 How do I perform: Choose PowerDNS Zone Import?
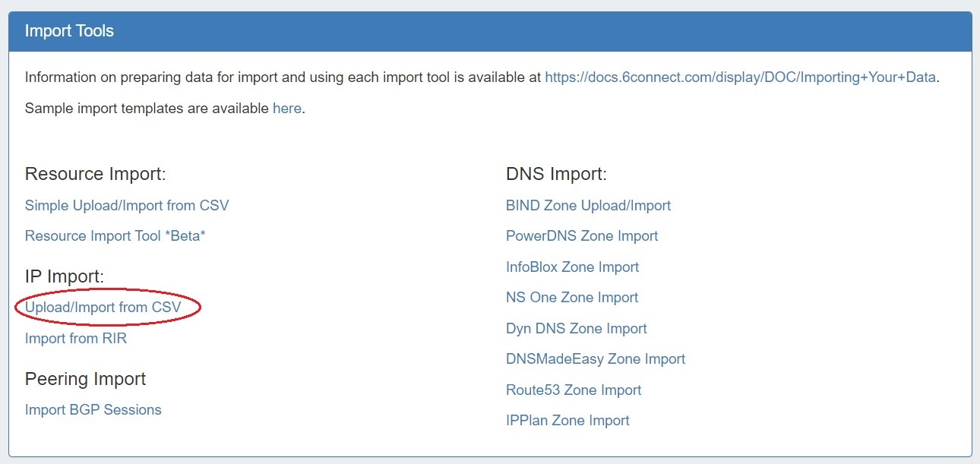[582, 235]
